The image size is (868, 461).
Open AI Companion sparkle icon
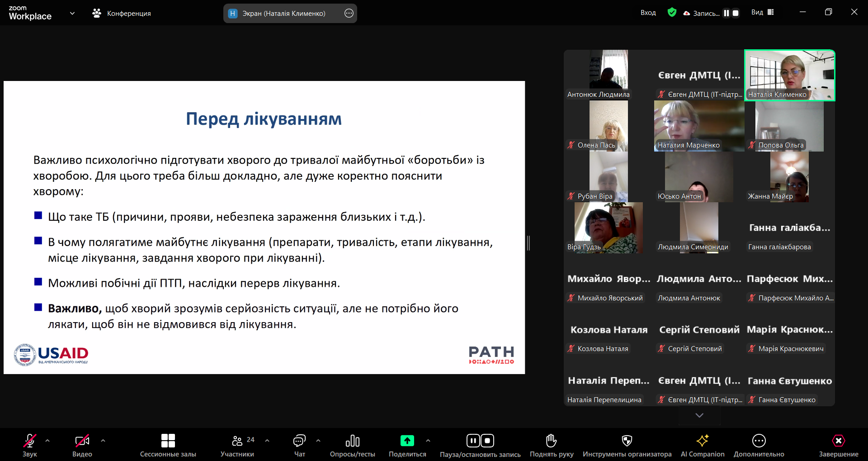702,441
